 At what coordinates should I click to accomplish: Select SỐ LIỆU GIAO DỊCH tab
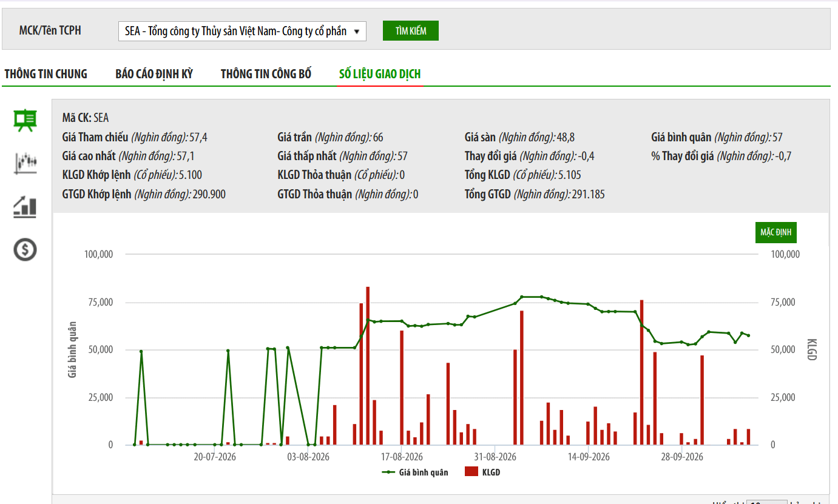pos(380,74)
